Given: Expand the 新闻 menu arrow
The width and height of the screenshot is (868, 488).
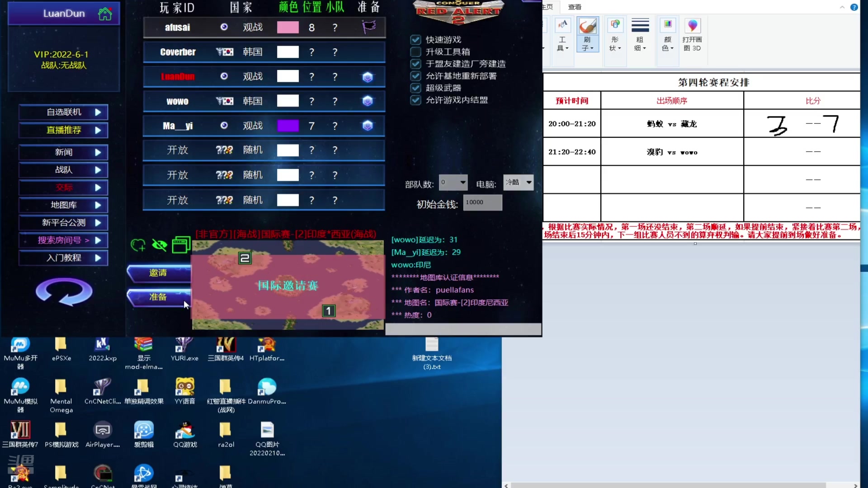Looking at the screenshot, I should [98, 152].
